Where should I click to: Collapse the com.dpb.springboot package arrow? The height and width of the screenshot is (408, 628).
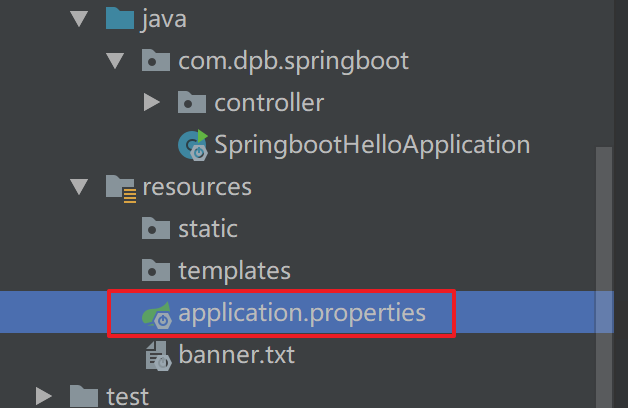pyautogui.click(x=115, y=60)
